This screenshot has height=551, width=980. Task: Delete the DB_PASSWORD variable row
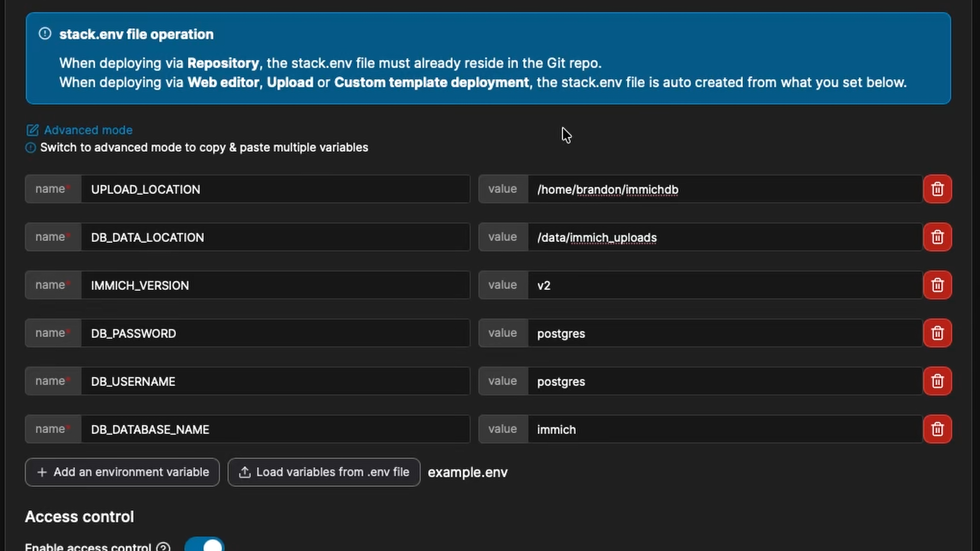coord(937,333)
